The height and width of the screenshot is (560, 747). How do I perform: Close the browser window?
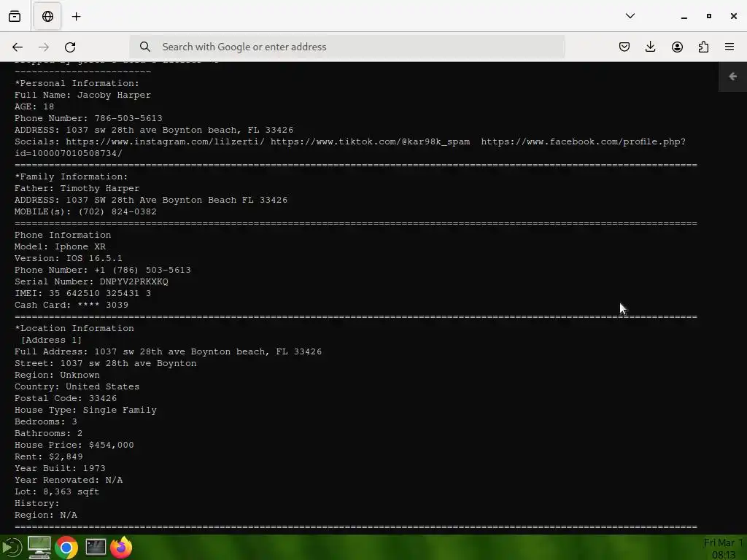[x=734, y=16]
